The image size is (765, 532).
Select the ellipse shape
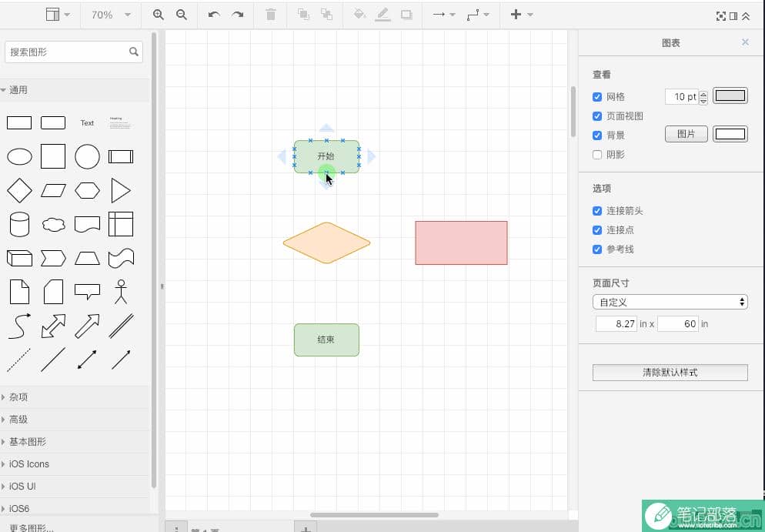(19, 156)
